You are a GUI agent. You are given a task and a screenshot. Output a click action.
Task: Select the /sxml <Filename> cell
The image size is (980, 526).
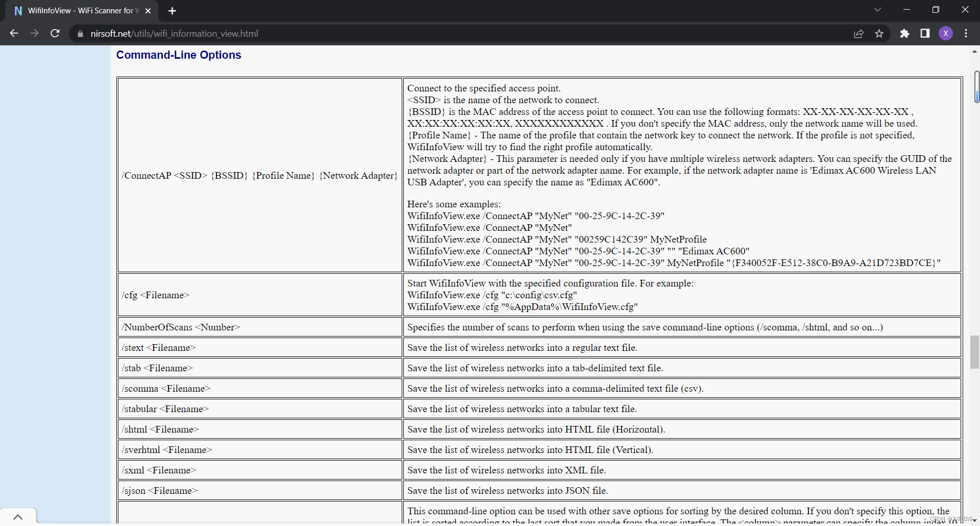point(260,470)
